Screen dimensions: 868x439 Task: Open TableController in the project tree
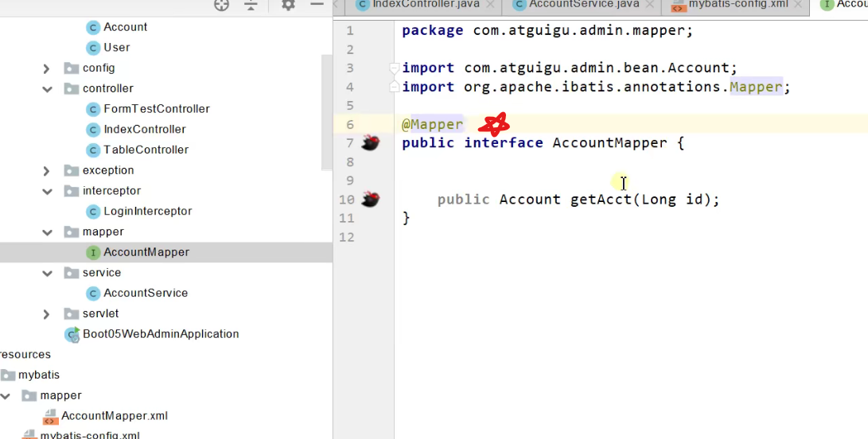point(146,150)
